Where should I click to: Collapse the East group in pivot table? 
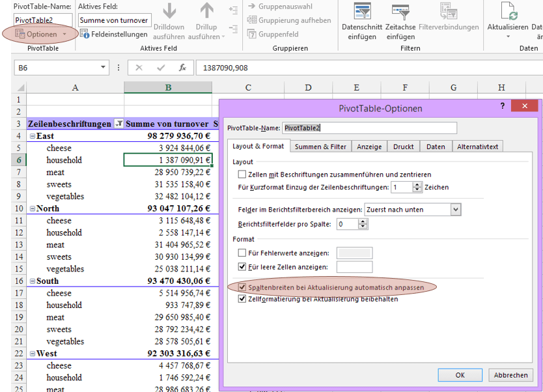(x=32, y=136)
